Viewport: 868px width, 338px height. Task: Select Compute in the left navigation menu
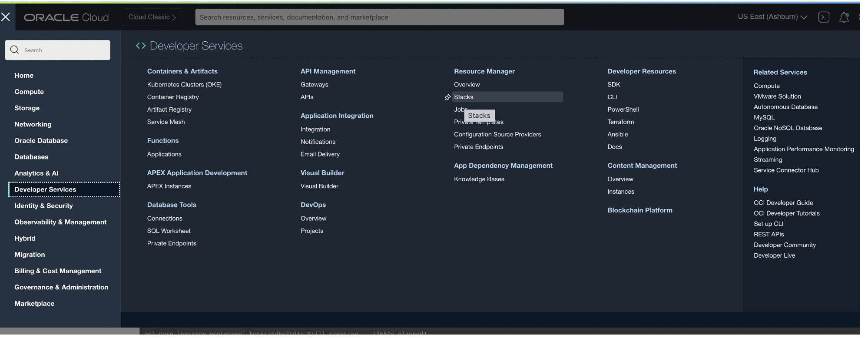tap(29, 92)
